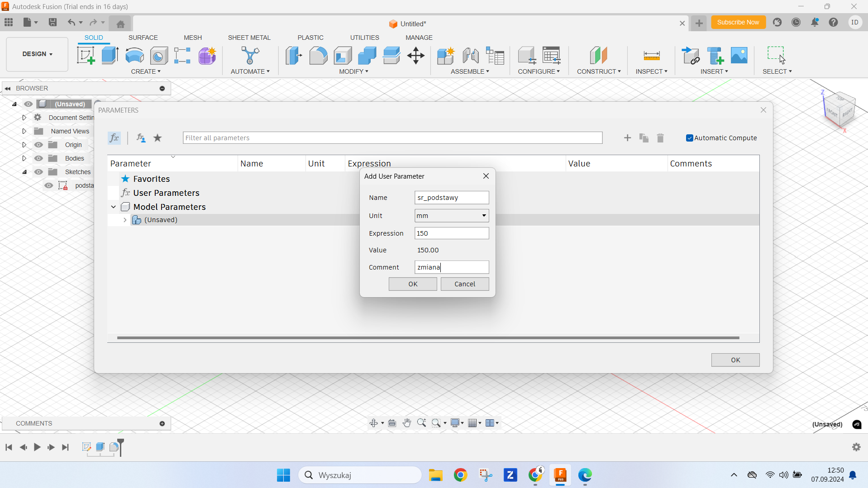Select the New Component tool
Screen dimensions: 868x488
pyautogui.click(x=446, y=56)
